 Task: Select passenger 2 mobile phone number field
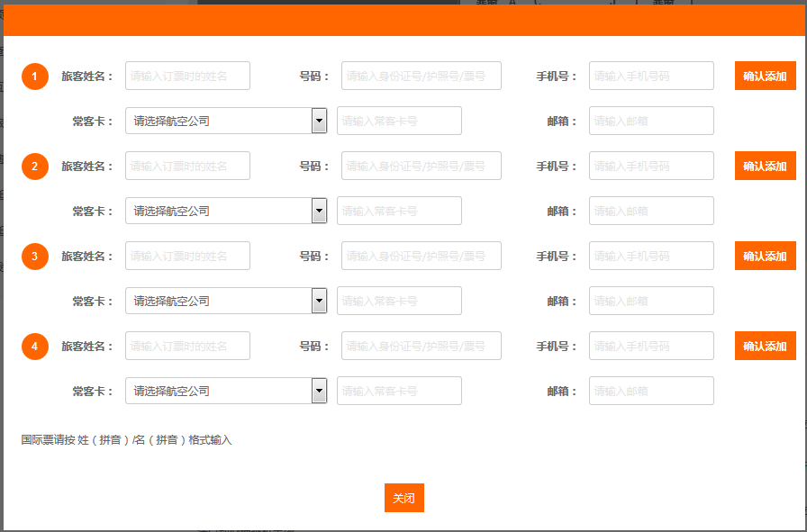click(651, 166)
